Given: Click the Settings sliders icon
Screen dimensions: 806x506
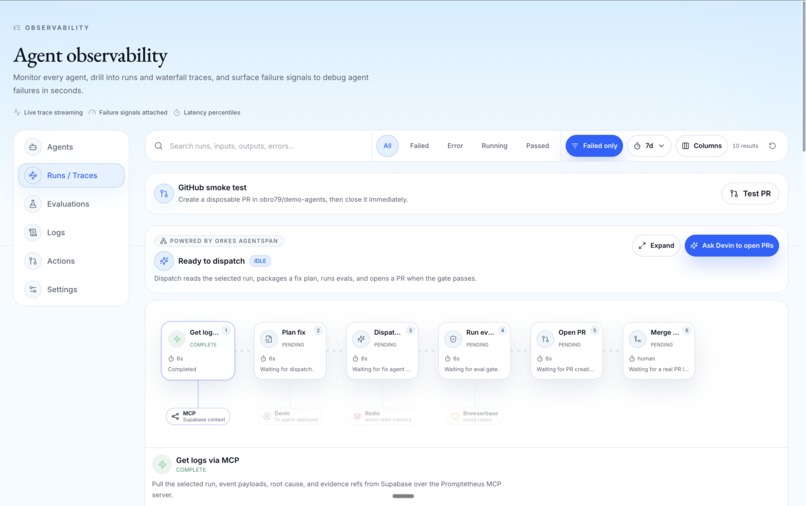Looking at the screenshot, I should pos(33,290).
